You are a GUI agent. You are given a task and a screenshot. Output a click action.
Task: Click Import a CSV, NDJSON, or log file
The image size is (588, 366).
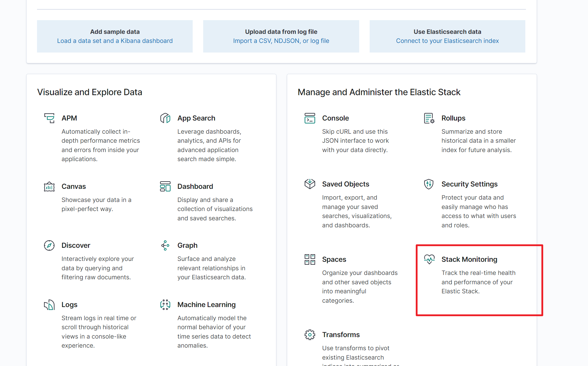281,41
